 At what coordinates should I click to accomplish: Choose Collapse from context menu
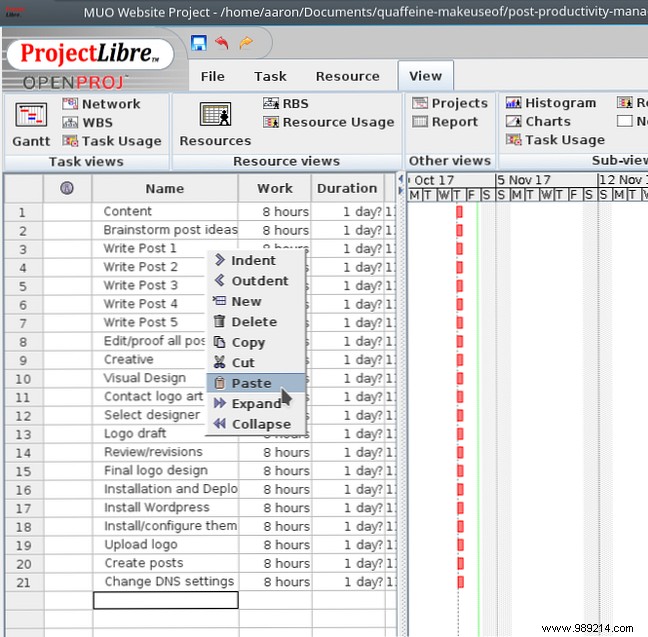256,424
